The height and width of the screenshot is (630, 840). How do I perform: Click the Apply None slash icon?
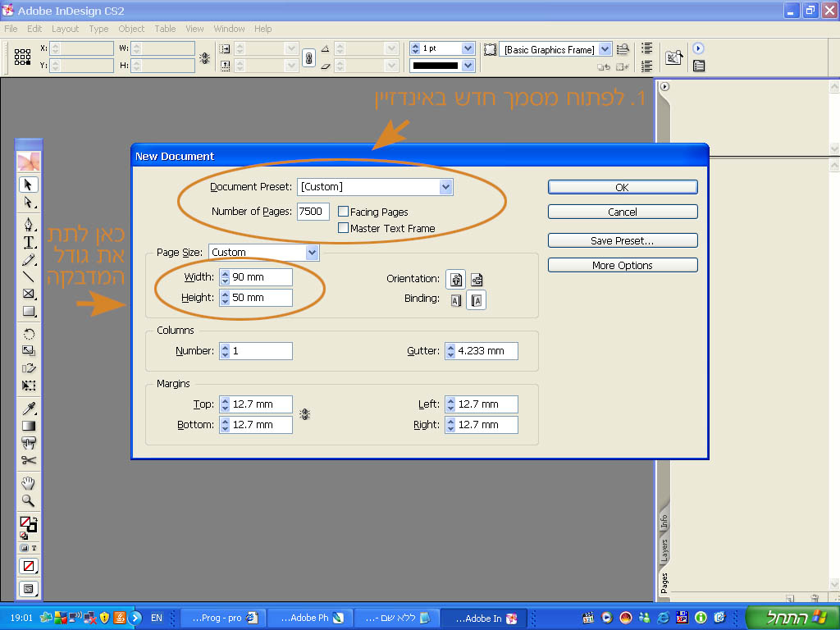point(29,566)
